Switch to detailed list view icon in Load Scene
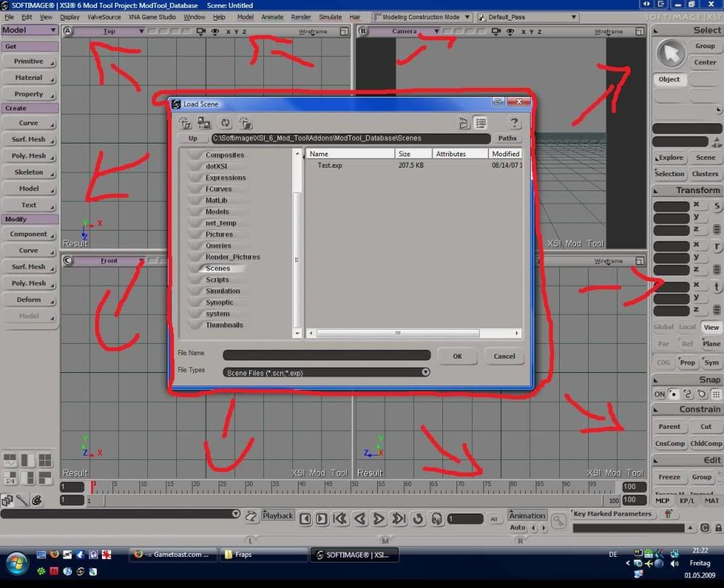 tap(481, 123)
